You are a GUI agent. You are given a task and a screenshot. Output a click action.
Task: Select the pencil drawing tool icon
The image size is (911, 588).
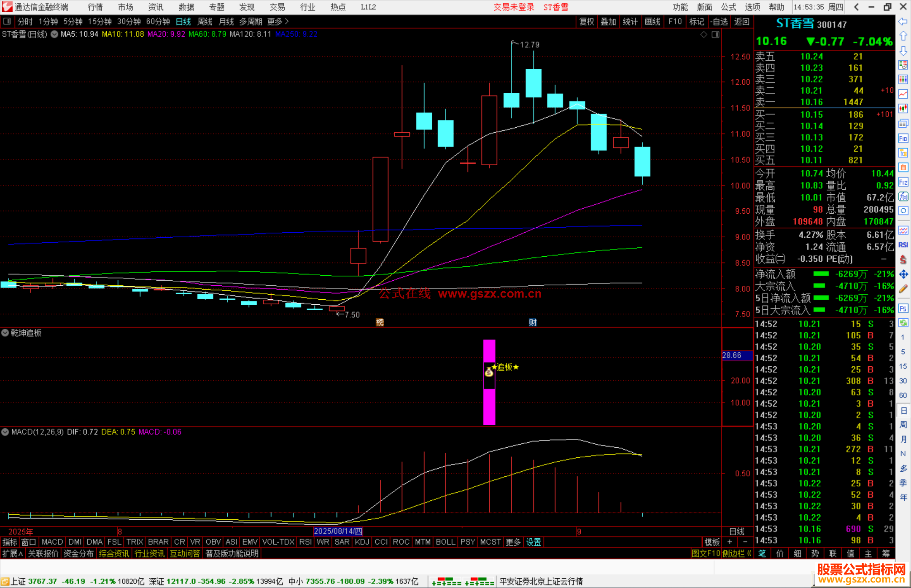[x=903, y=289]
